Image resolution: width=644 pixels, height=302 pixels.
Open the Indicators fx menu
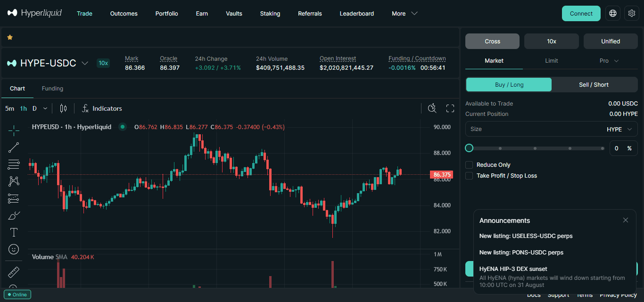click(x=102, y=108)
